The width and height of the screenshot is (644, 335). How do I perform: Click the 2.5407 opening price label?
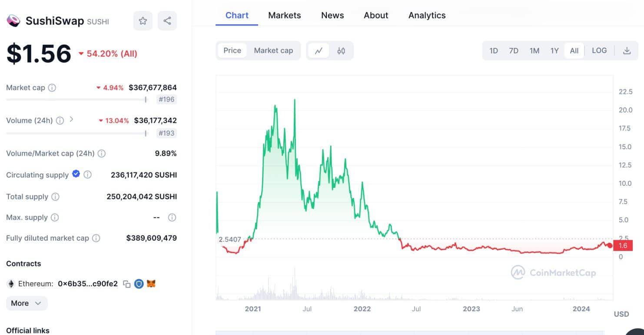coord(229,239)
